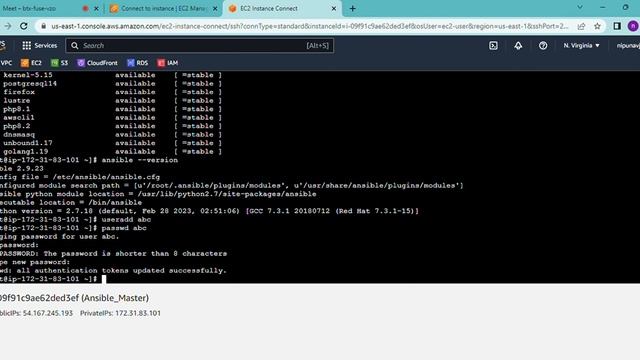Close the Connect to instance tab
640x360 pixels.
tap(215, 9)
